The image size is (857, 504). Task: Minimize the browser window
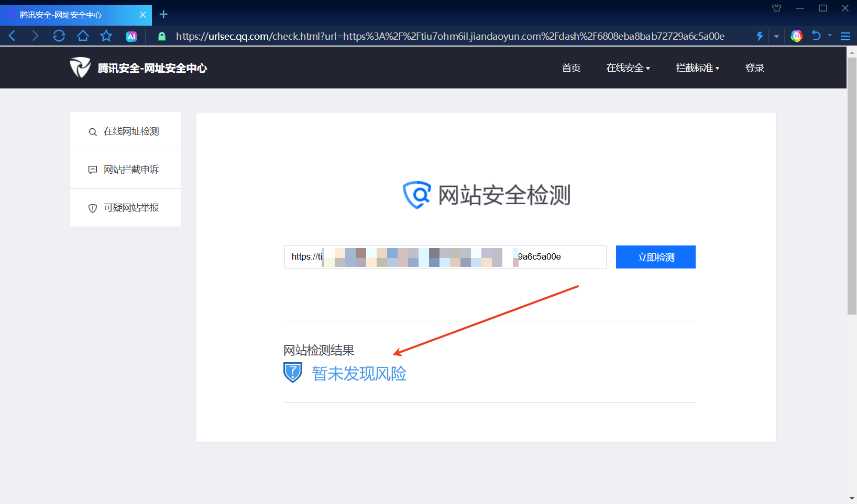pos(800,8)
